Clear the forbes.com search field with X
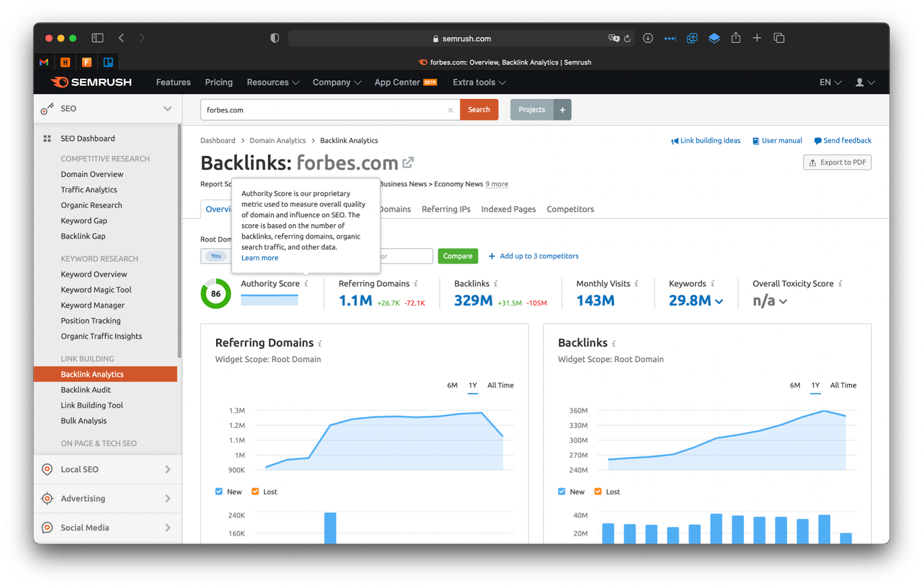Viewport: 923px width, 588px height. (x=451, y=110)
